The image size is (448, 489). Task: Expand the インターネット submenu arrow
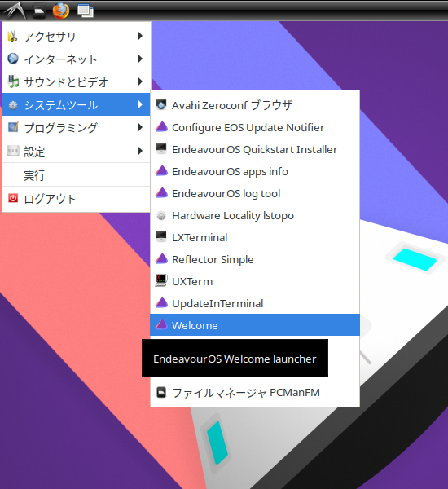pos(140,59)
